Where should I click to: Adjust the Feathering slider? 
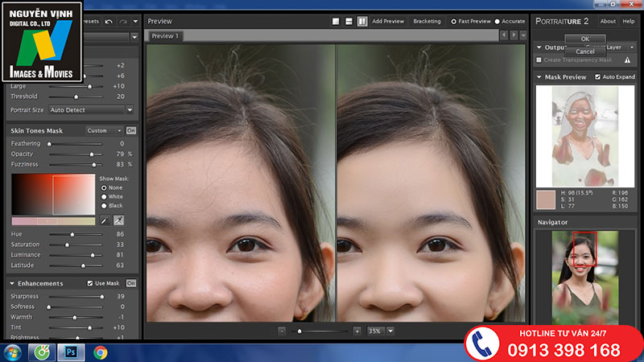[76, 144]
